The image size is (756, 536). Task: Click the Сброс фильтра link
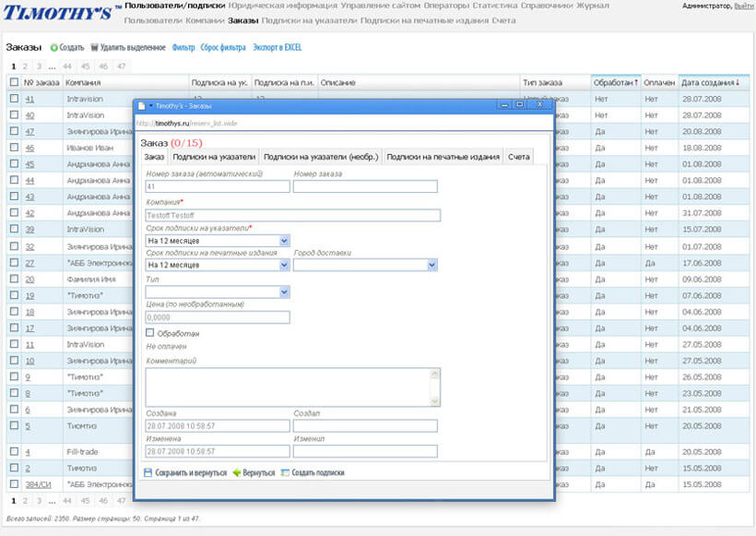click(223, 47)
